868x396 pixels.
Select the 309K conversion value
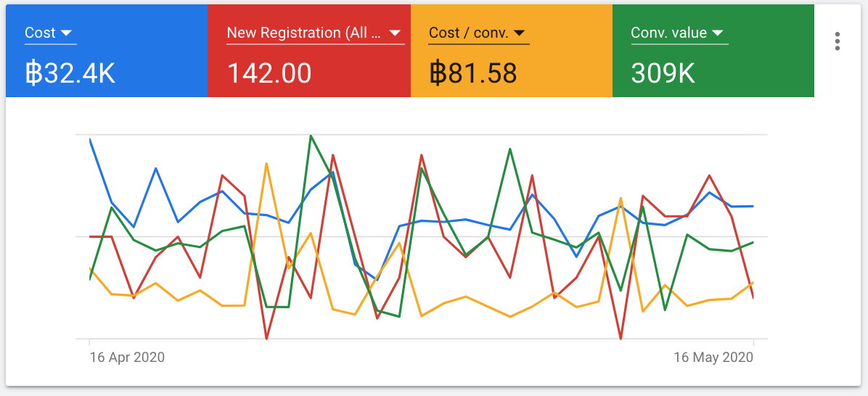coord(663,73)
